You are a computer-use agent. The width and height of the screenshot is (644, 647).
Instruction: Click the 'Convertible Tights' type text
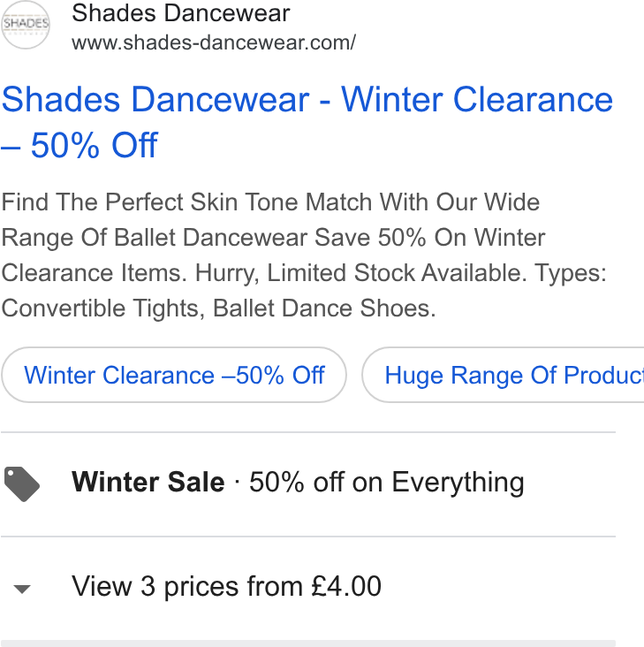tap(100, 308)
